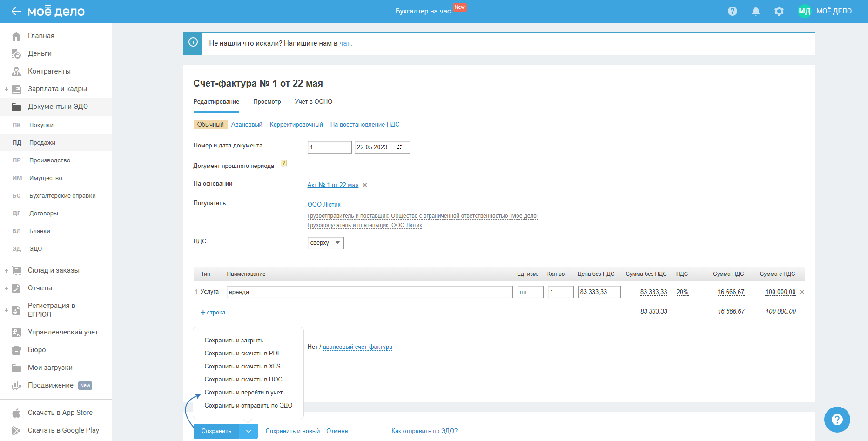868x441 pixels.
Task: Click the Наименование field containing аренда
Action: (x=369, y=292)
